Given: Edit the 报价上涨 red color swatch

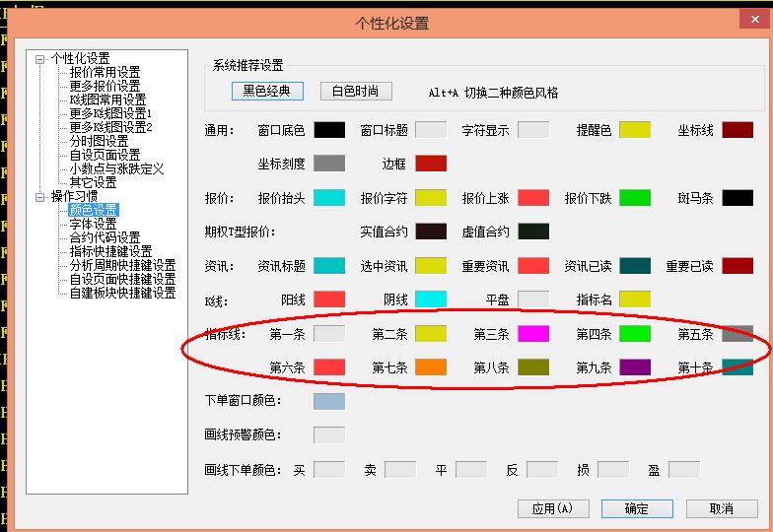Looking at the screenshot, I should point(533,198).
